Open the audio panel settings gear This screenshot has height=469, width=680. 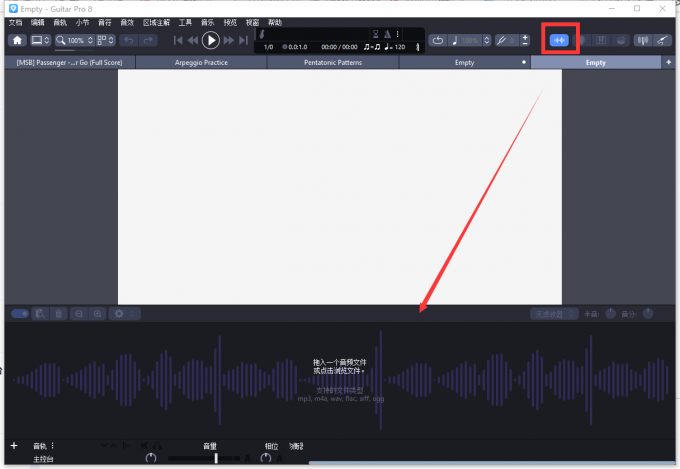coord(121,314)
